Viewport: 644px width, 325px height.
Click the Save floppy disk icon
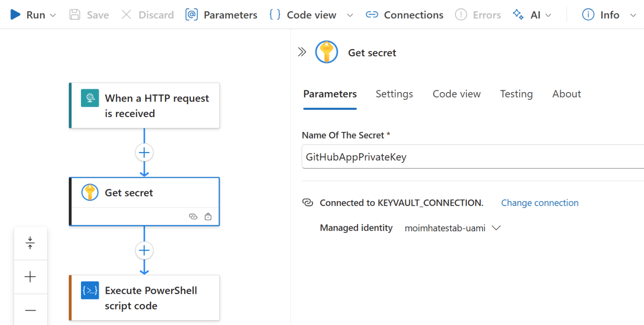[75, 15]
